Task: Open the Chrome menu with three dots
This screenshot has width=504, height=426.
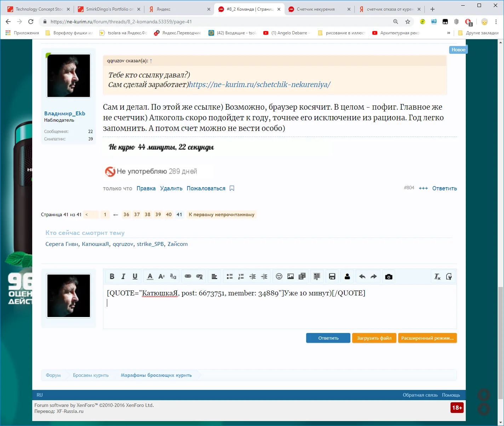Action: coord(496,22)
